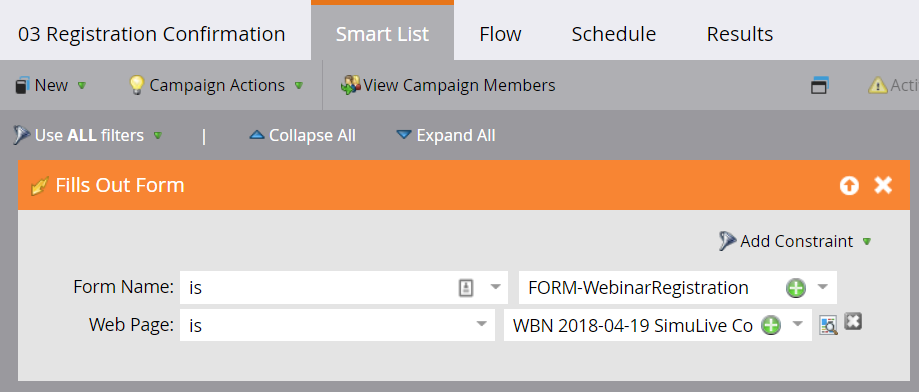919x392 pixels.
Task: Click the window restore icon in toolbar
Action: (819, 86)
